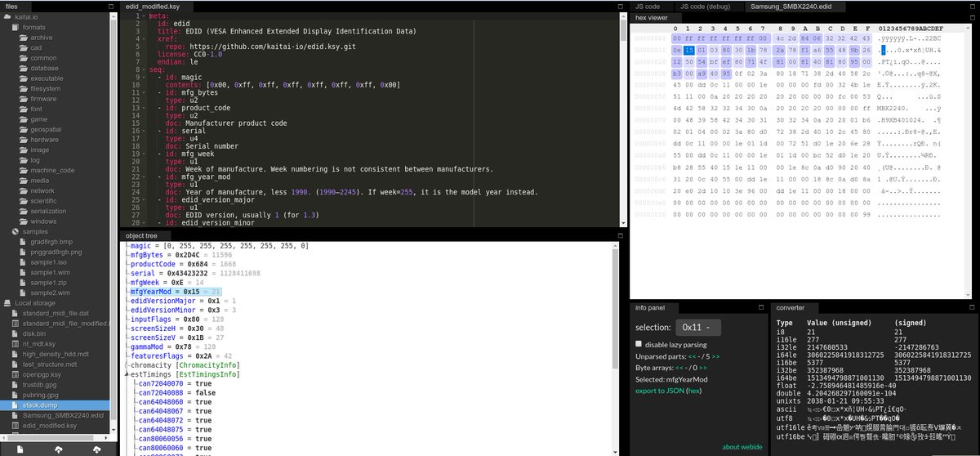Maximize the info panel
Screen dimensions: 980x456
[760, 308]
